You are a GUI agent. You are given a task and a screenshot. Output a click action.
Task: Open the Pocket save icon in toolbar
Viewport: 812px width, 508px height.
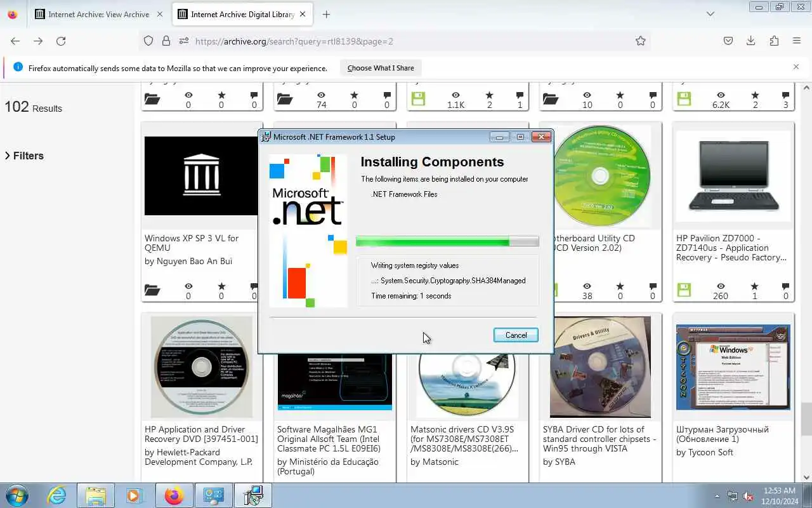[x=728, y=41]
